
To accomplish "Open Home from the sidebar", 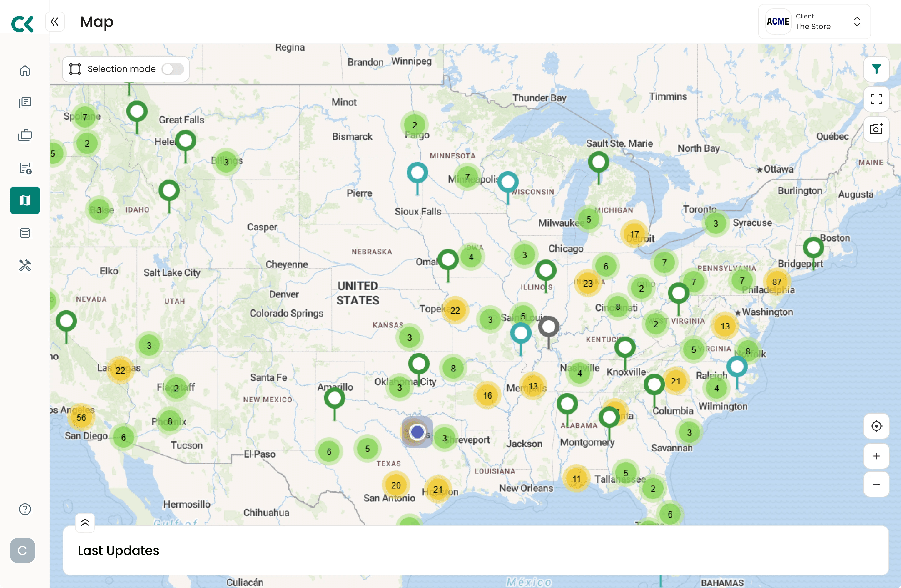I will [25, 70].
